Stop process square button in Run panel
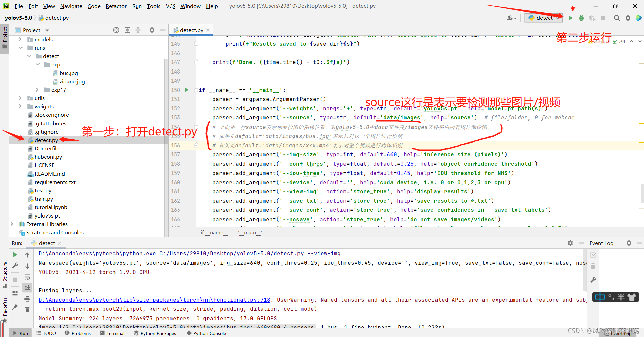The height and width of the screenshot is (337, 644). [x=15, y=279]
